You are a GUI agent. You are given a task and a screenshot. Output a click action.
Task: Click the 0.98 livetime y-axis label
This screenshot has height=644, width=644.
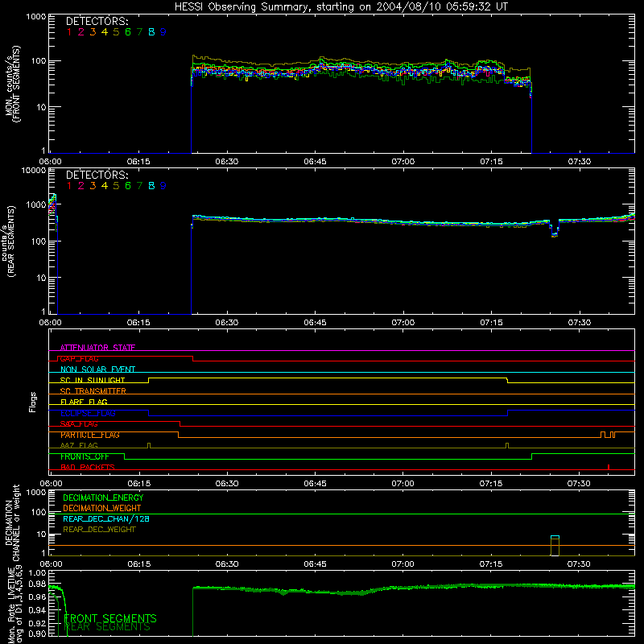(x=38, y=584)
